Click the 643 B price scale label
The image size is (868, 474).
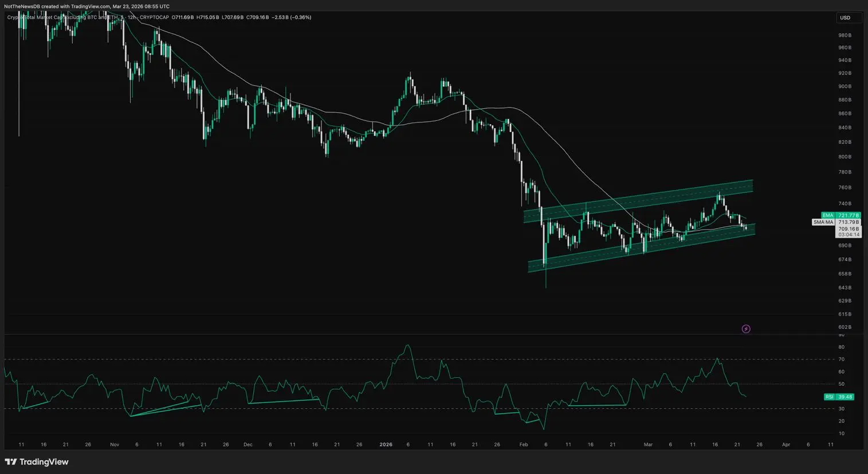coord(845,288)
